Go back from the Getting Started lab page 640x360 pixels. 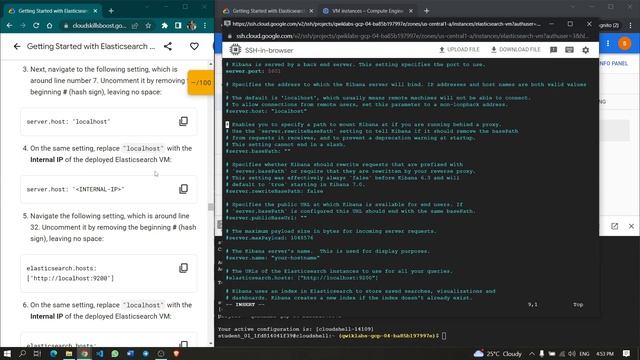click(17, 47)
